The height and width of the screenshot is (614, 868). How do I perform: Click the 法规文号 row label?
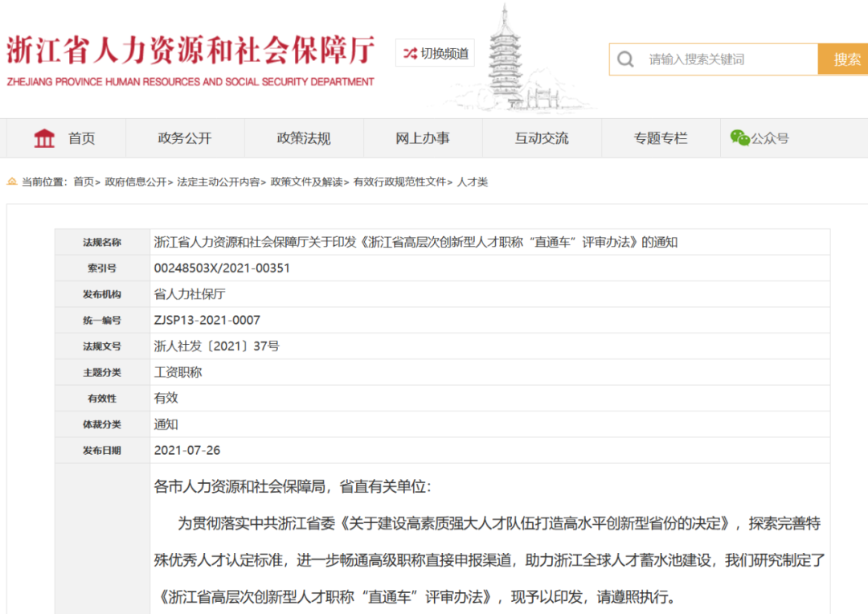click(102, 346)
